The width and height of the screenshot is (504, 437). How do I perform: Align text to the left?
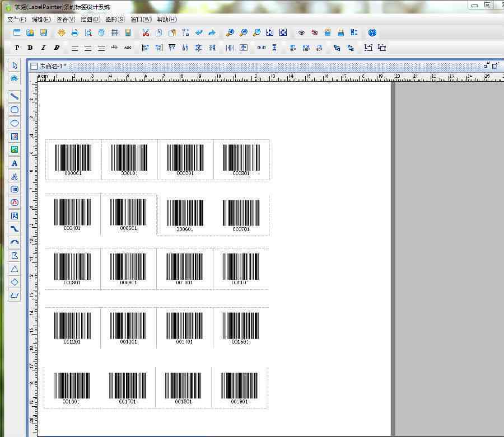pyautogui.click(x=74, y=48)
